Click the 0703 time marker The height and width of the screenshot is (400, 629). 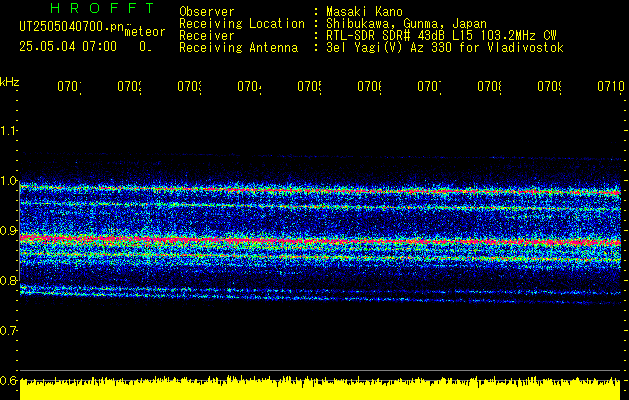click(x=189, y=86)
